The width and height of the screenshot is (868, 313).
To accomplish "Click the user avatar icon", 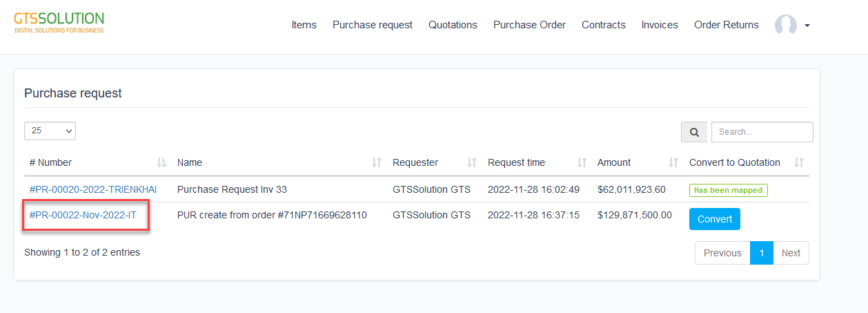I will click(785, 25).
